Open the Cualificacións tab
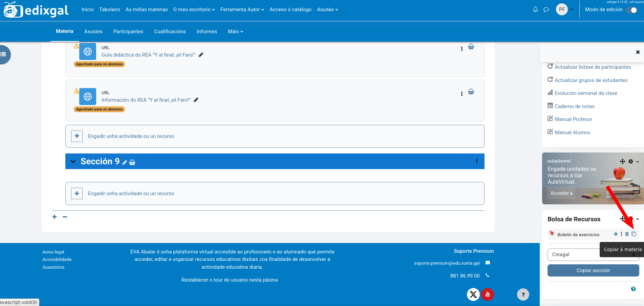The height and width of the screenshot is (306, 644). click(x=170, y=32)
